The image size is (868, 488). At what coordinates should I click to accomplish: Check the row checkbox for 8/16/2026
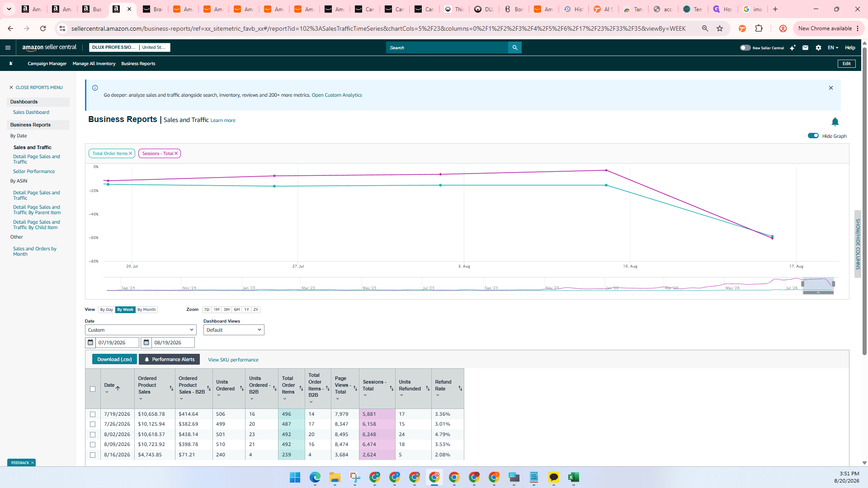(93, 455)
